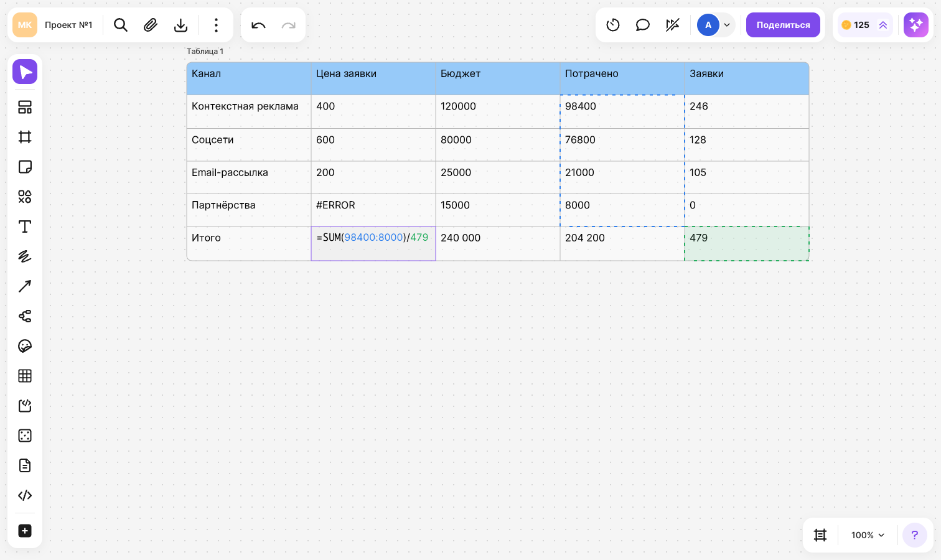Open the code embed tool
Viewport: 941px width, 560px height.
(25, 495)
